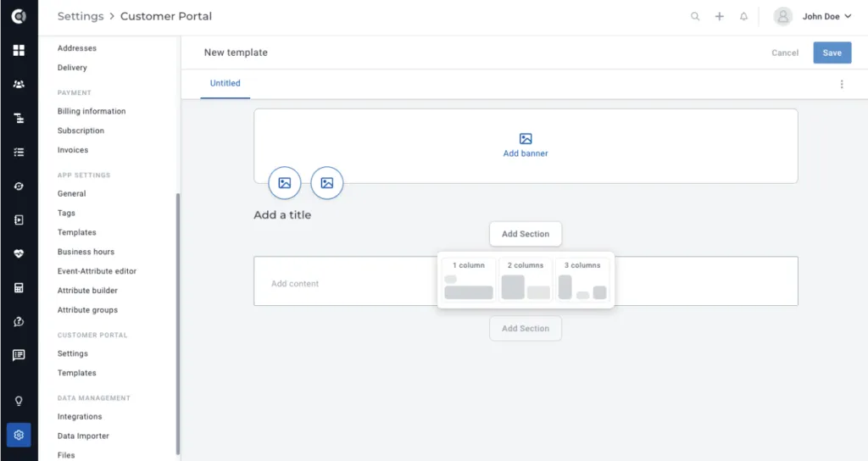Open Addresses in the settings menu
868x461 pixels.
pyautogui.click(x=77, y=48)
